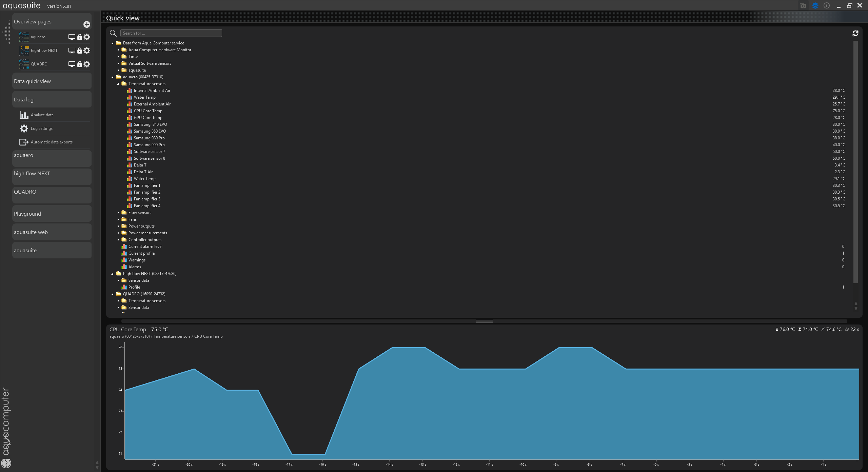This screenshot has height=472, width=868.
Task: Click the refresh icon in Quick view
Action: tap(855, 33)
